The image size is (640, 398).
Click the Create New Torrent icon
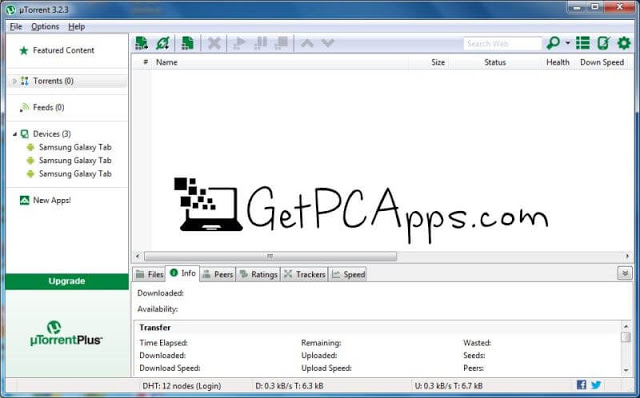click(x=187, y=43)
